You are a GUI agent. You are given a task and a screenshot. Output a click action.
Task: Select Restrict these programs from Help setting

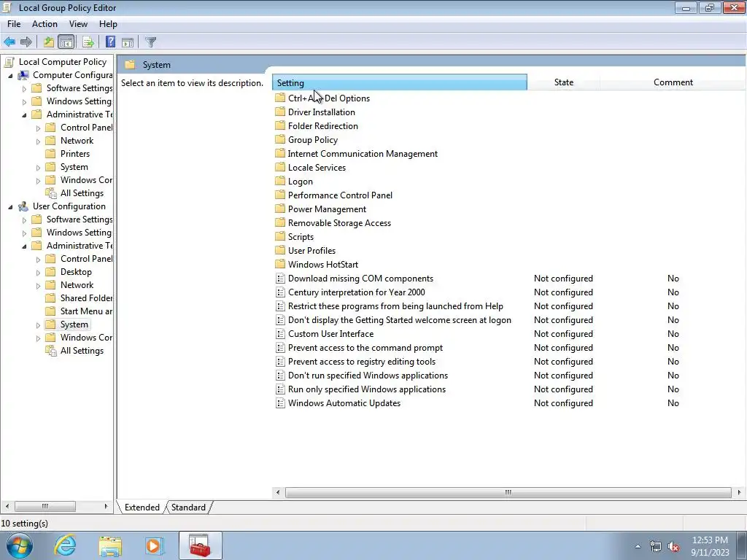[x=395, y=306]
